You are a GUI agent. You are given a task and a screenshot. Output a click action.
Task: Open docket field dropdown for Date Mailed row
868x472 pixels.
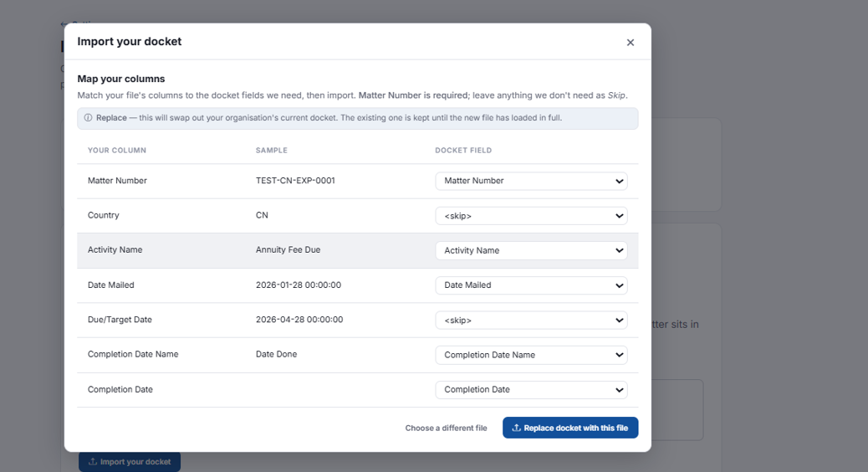tap(532, 285)
